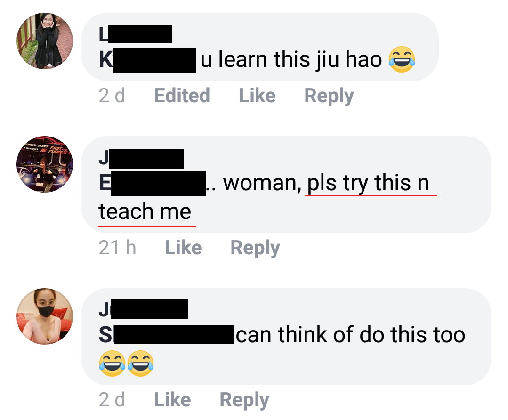Viewport: 508px width, 420px height.
Task: Open commenter name starting with L
Action: pos(136,34)
